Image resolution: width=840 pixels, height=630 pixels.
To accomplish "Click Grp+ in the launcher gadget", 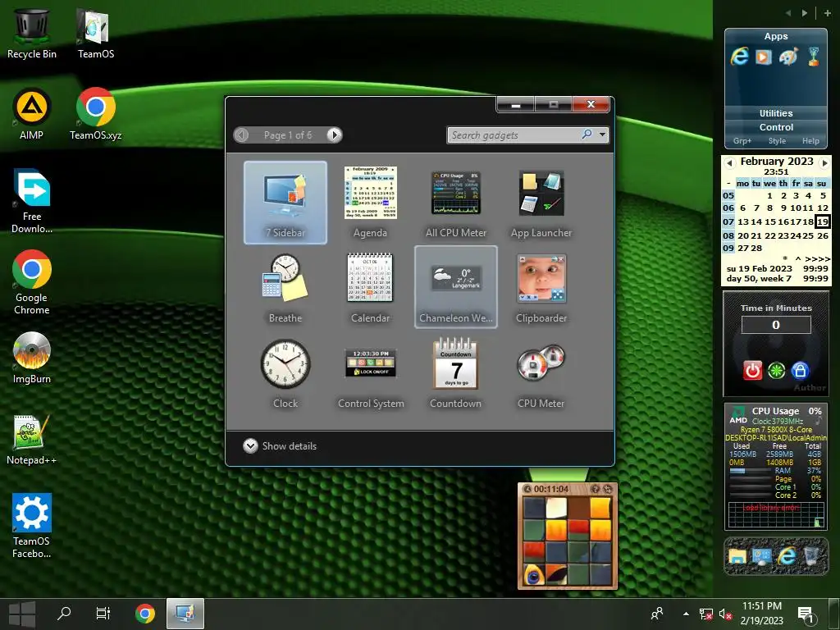I will (x=742, y=141).
